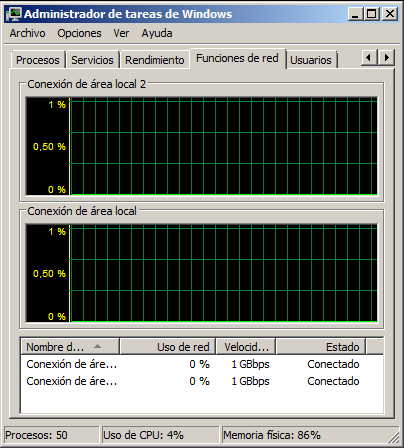Click the tab scroll left arrow

(369, 58)
